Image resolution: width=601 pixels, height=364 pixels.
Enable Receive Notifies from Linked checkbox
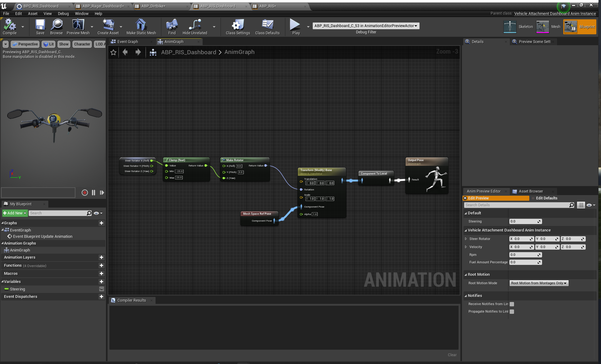512,304
